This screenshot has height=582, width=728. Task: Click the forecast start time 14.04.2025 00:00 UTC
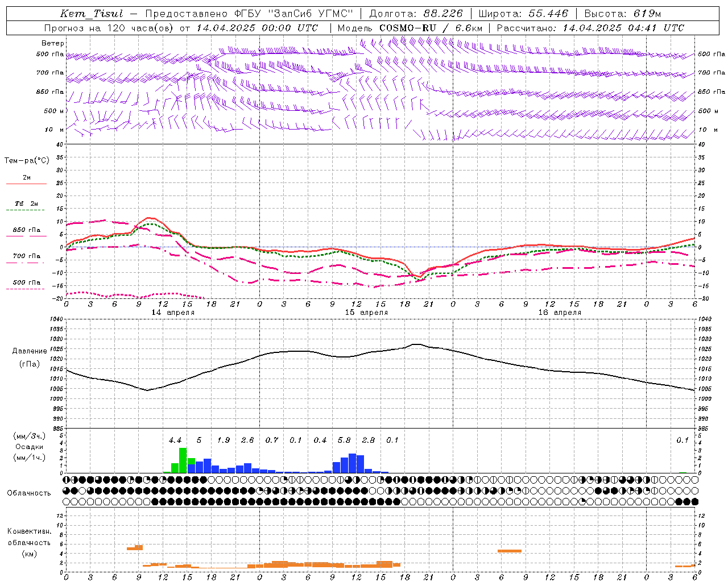click(x=257, y=28)
